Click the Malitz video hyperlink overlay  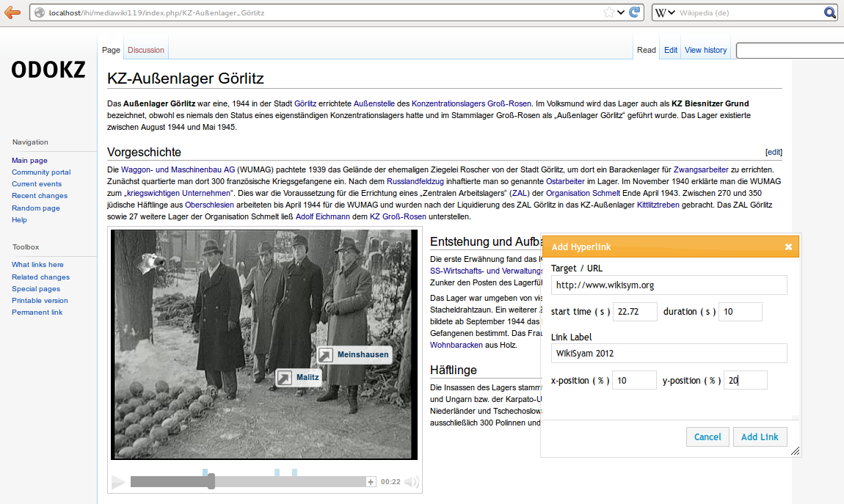[299, 377]
